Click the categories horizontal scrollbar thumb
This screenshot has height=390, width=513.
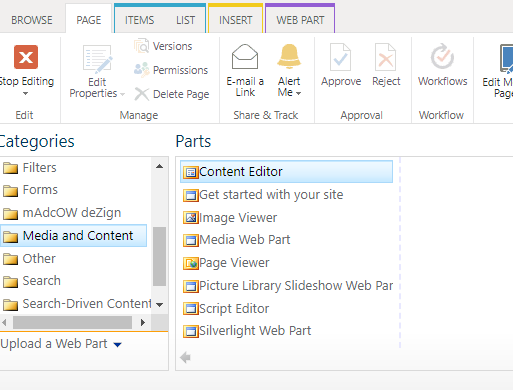[x=72, y=322]
